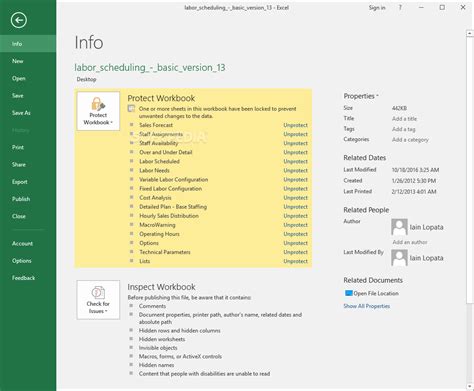
Task: Click Sign in at the top
Action: [377, 7]
